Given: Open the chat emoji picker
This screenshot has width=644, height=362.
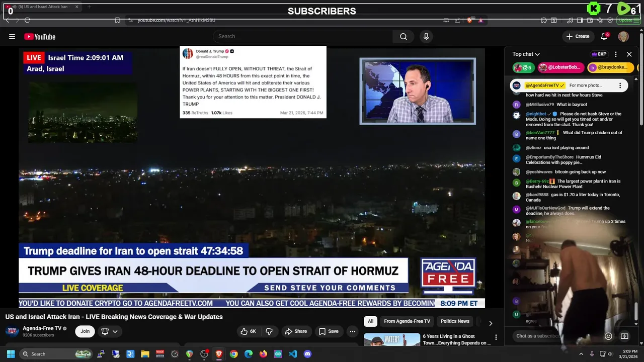Looking at the screenshot, I should tap(608, 336).
